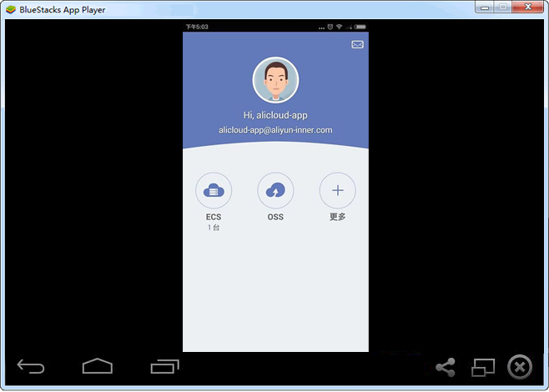Screen dimensions: 549x392
Task: Click the ECS text label
Action: point(214,217)
